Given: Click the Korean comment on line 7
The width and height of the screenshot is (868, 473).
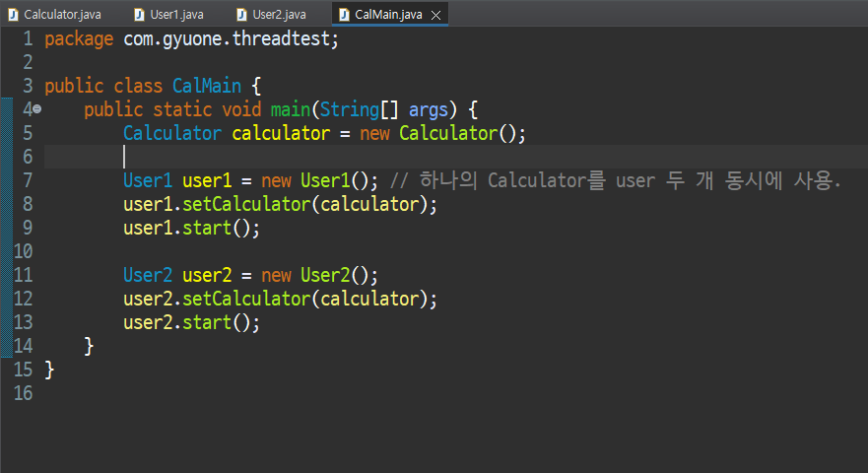Looking at the screenshot, I should coord(616,180).
